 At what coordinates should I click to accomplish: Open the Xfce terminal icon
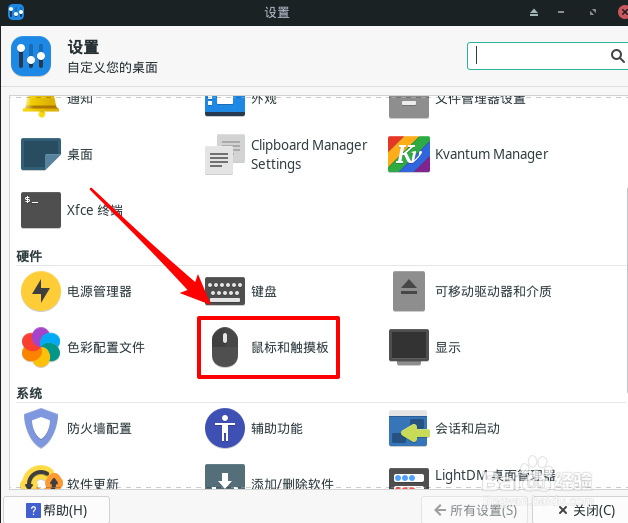pos(41,210)
